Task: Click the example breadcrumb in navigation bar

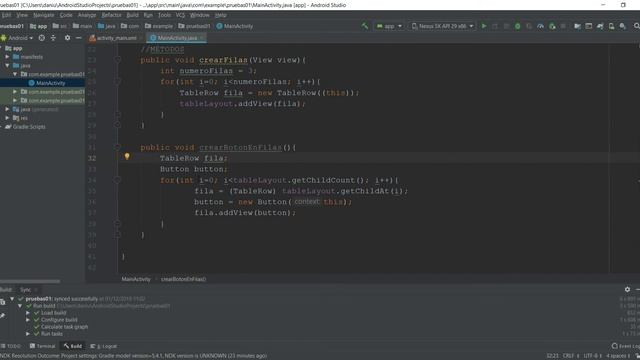Action: [159, 26]
